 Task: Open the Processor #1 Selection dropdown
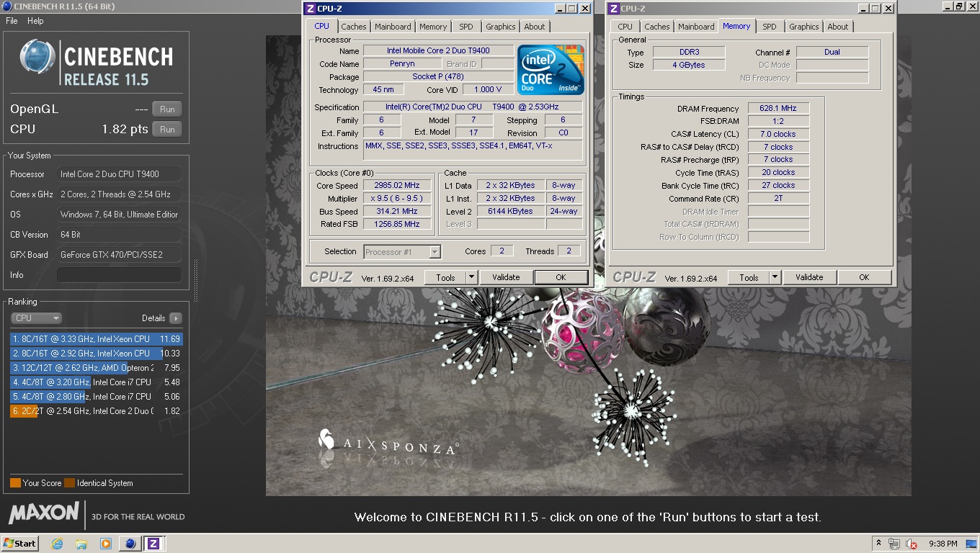pos(402,251)
